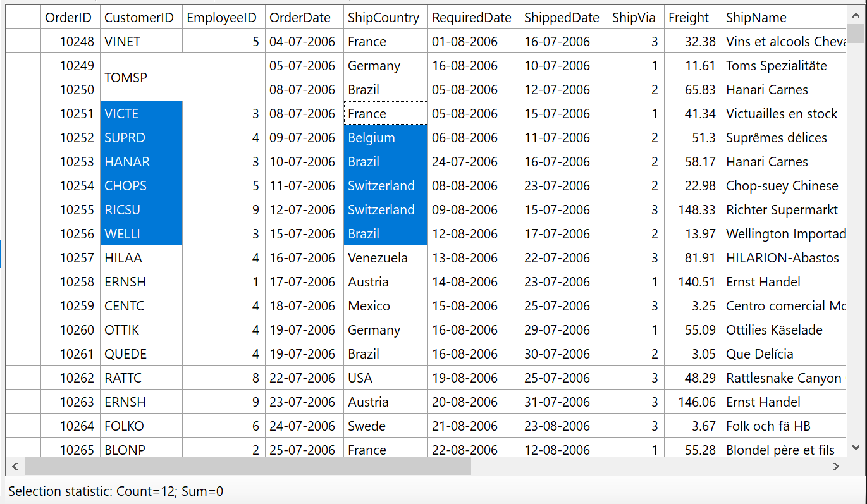The height and width of the screenshot is (504, 867).
Task: Click the horizontal scrollbar thumb
Action: tap(247, 467)
